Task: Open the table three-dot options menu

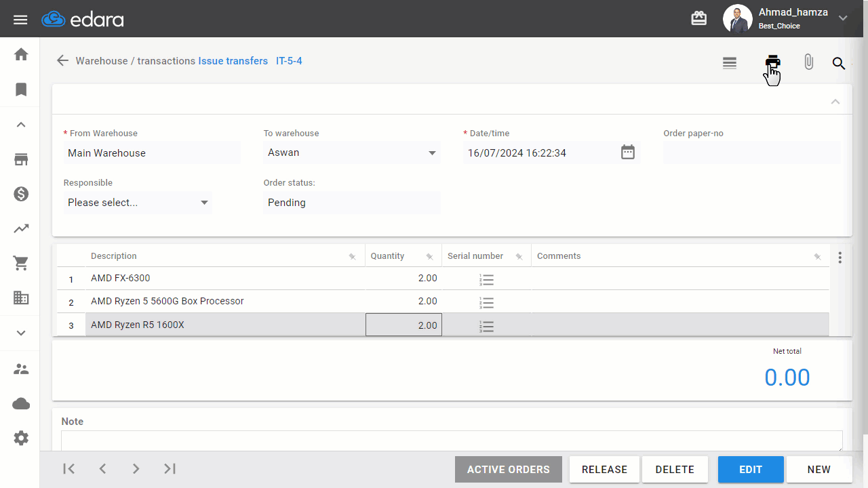Action: point(840,258)
